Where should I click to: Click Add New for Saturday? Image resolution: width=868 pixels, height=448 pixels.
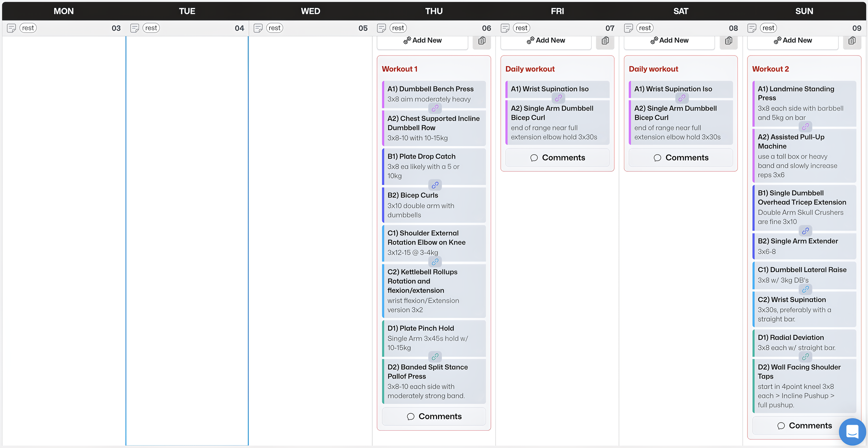pyautogui.click(x=669, y=41)
